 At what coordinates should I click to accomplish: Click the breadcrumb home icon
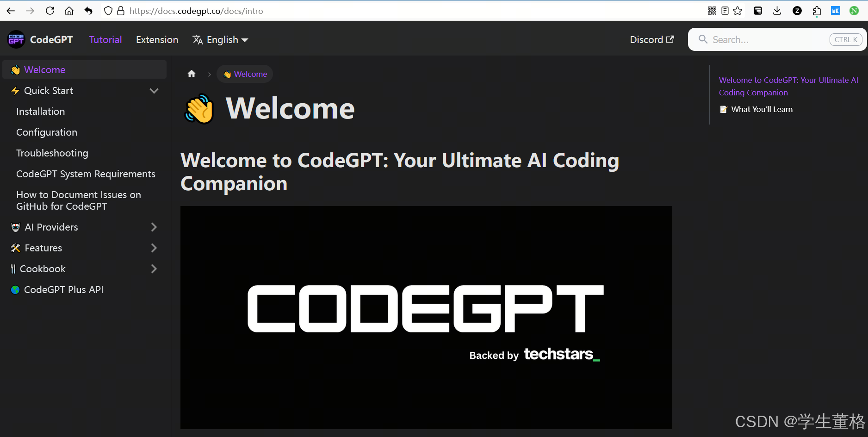192,74
